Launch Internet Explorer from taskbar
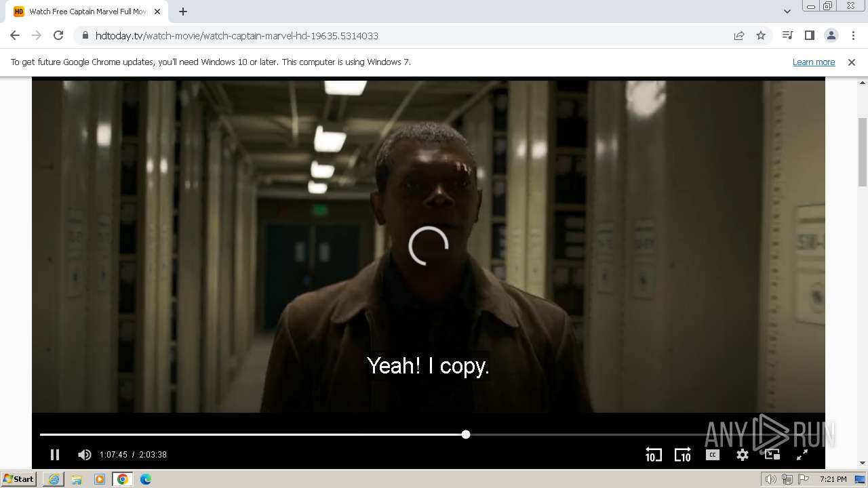The height and width of the screenshot is (488, 868). pyautogui.click(x=54, y=479)
